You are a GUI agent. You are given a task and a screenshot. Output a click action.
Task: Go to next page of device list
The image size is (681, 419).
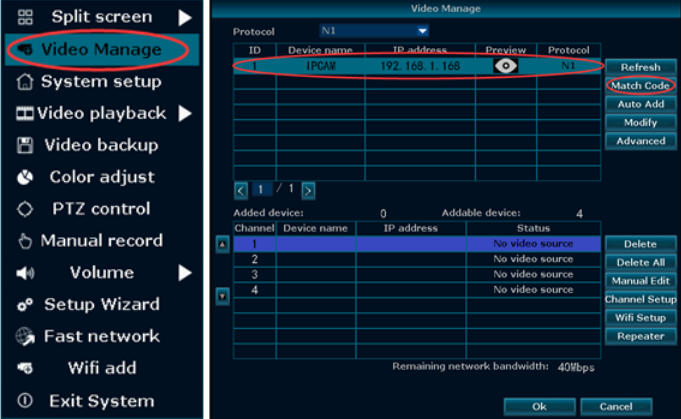[308, 189]
